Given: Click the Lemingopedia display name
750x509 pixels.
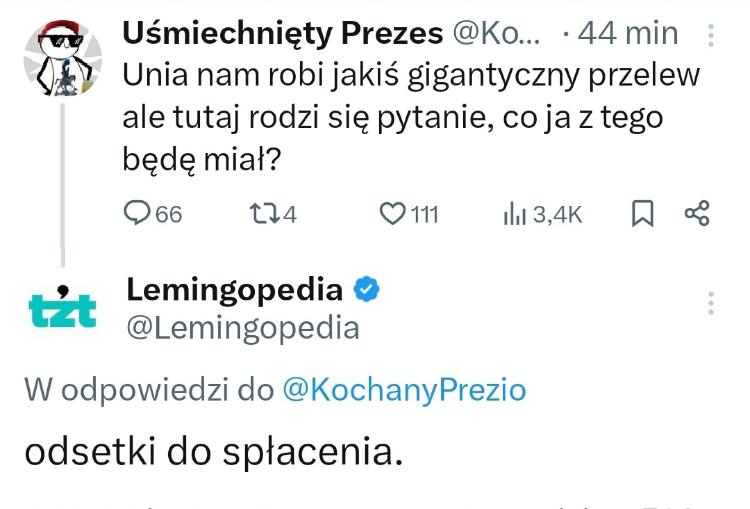Looking at the screenshot, I should (x=234, y=291).
